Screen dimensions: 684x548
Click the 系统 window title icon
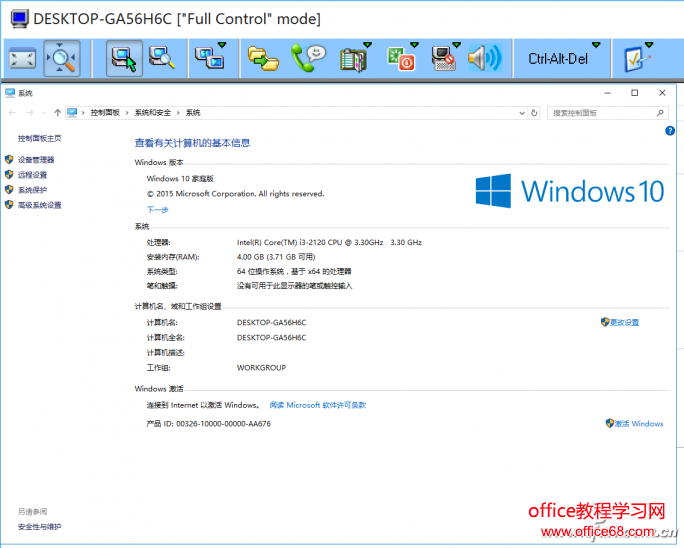pos(10,92)
